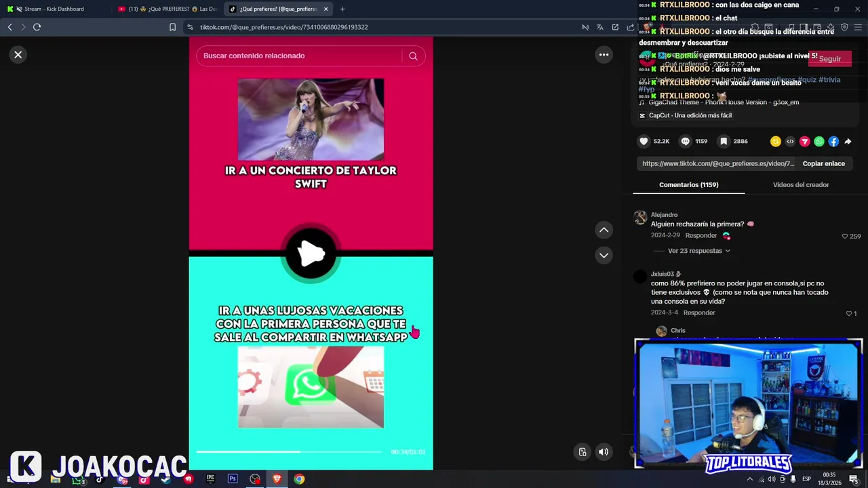Image resolution: width=868 pixels, height=488 pixels.
Task: Open Photoshop from the taskbar
Action: click(x=233, y=479)
